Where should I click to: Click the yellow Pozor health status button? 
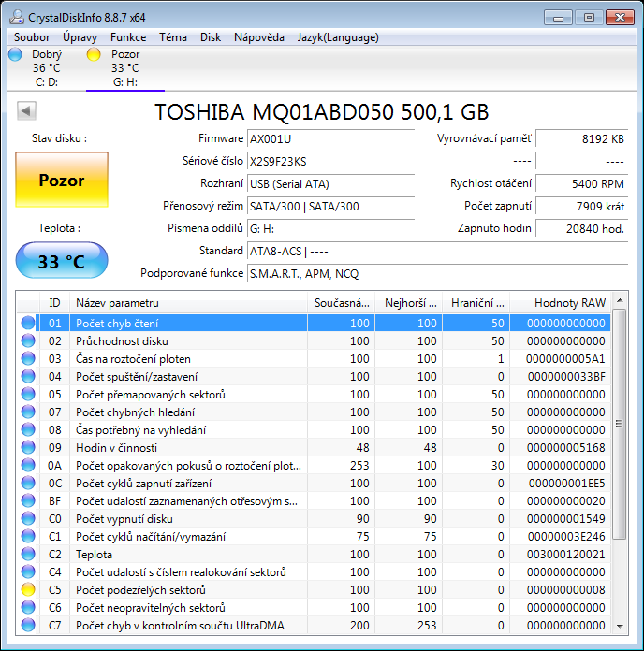tap(62, 181)
